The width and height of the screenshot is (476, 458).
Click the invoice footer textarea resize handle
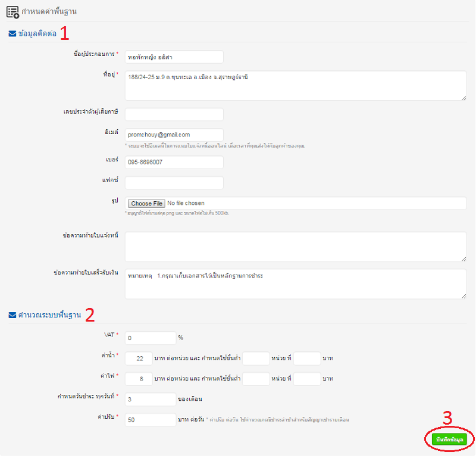(x=464, y=259)
